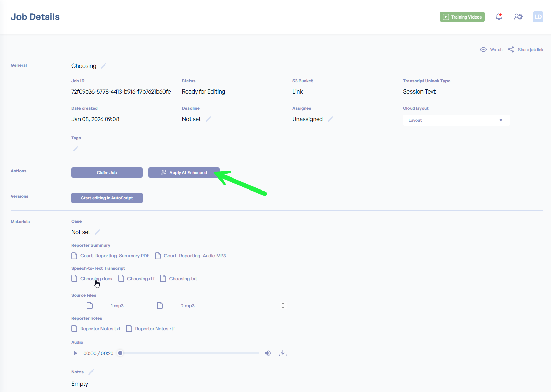Open the notifications bell

[x=499, y=17]
